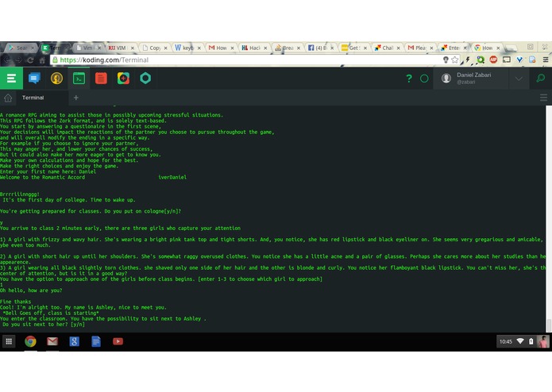The width and height of the screenshot is (552, 392).
Task: Click the Adblock red extension icon
Action: [x=493, y=60]
